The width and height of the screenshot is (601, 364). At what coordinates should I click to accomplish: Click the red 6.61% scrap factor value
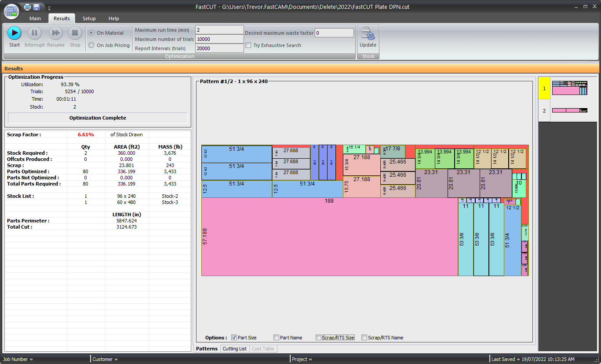tap(86, 135)
